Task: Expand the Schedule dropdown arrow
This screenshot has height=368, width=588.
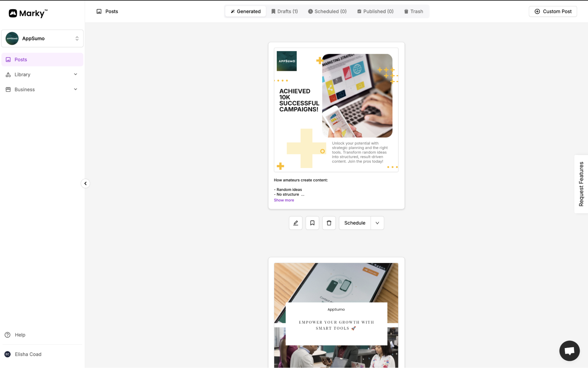Action: pos(377,223)
